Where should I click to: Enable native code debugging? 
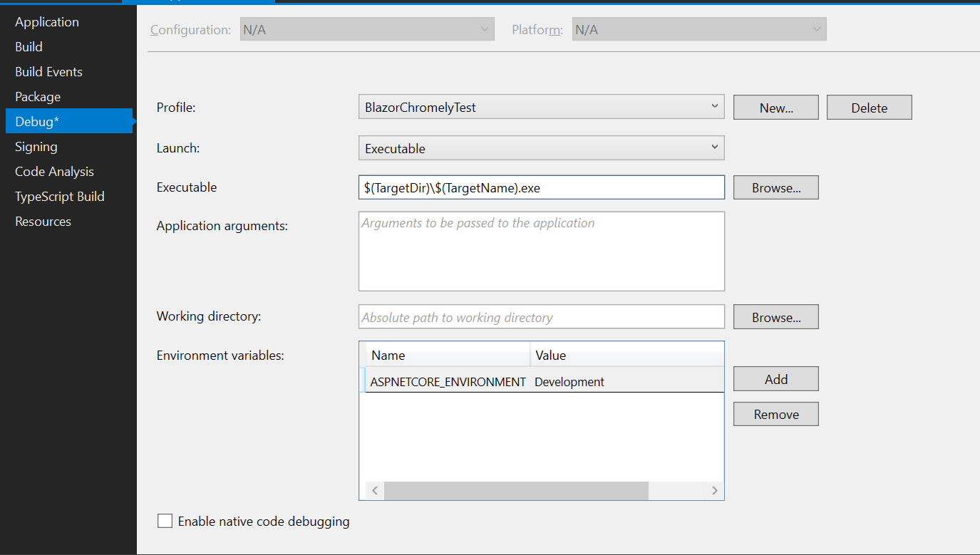(165, 521)
